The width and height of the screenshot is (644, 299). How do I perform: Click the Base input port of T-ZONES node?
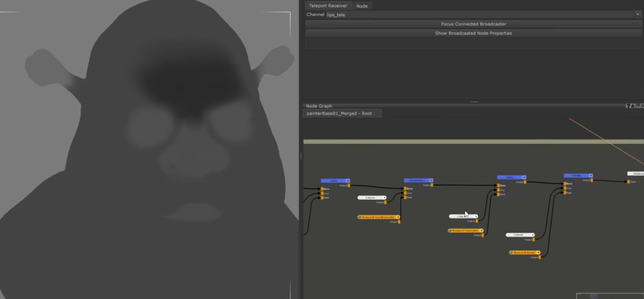pyautogui.click(x=565, y=183)
